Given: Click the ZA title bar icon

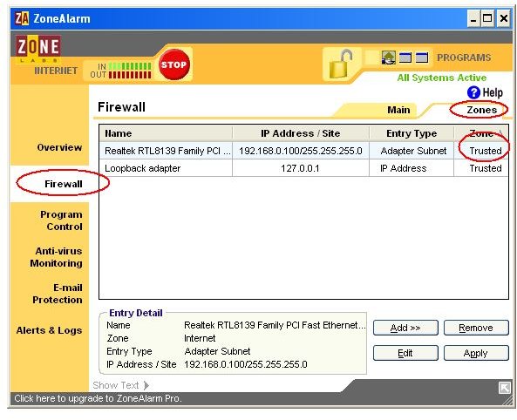Looking at the screenshot, I should pos(22,19).
